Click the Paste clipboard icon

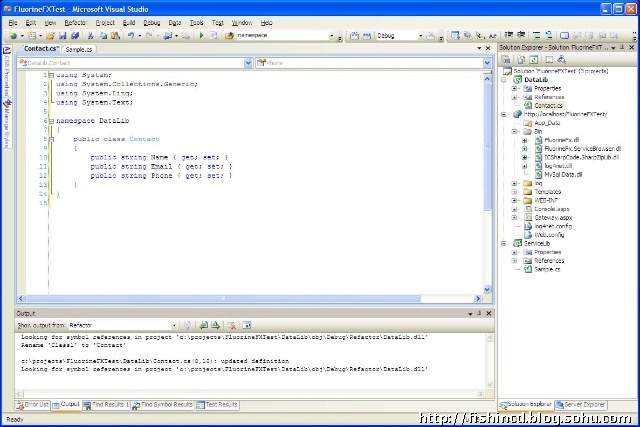(x=116, y=36)
